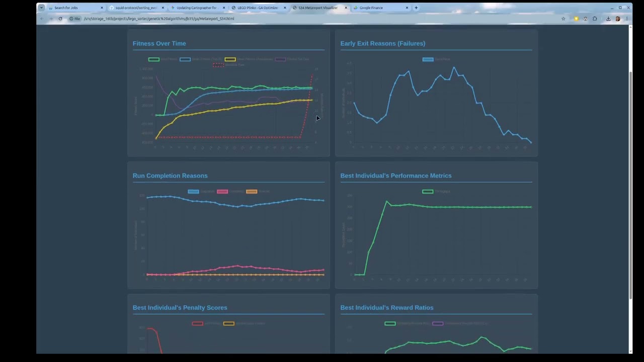Toggle blue series in Run Completion Reasons legend

[x=193, y=192]
